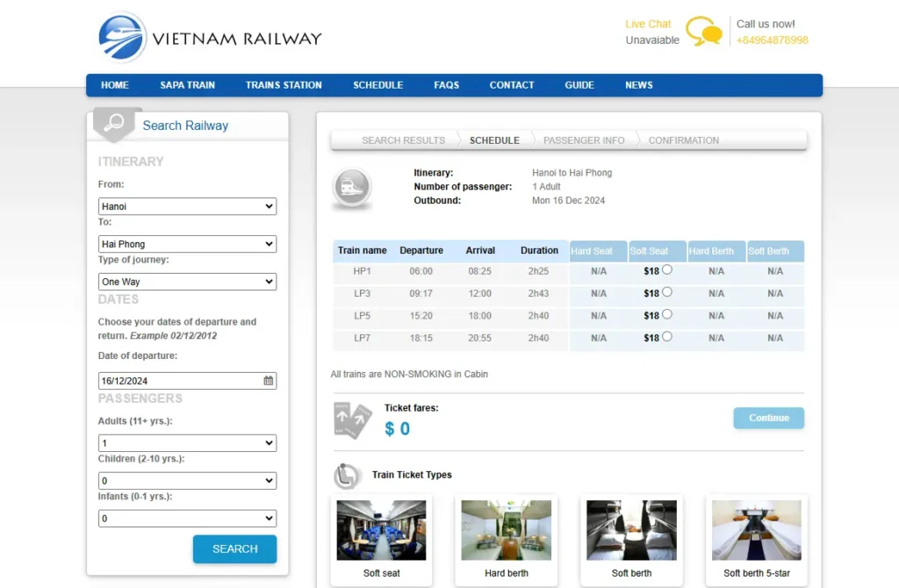Click the Search Railway magnifier icon
Image resolution: width=899 pixels, height=588 pixels.
point(114,122)
